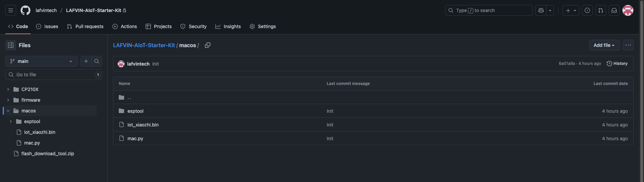The width and height of the screenshot is (644, 182).
Task: Add a new file using the plus icon
Action: [86, 61]
